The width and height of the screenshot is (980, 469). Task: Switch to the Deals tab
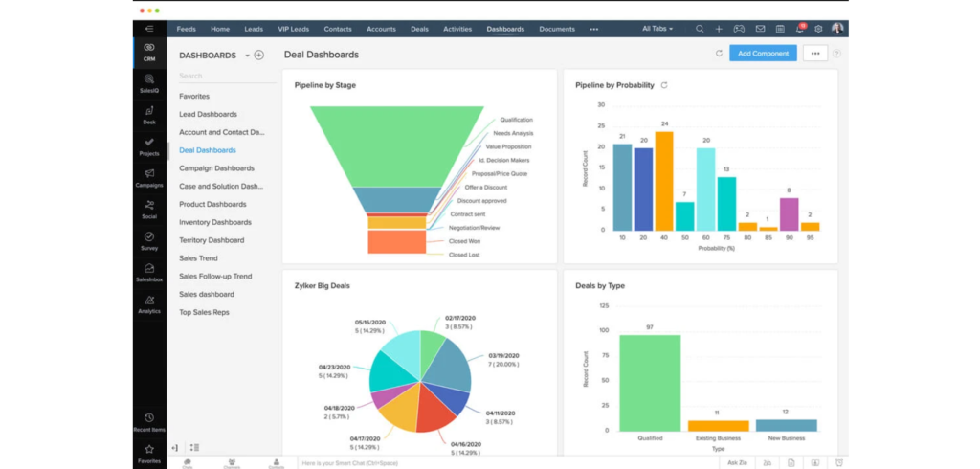[x=419, y=30]
